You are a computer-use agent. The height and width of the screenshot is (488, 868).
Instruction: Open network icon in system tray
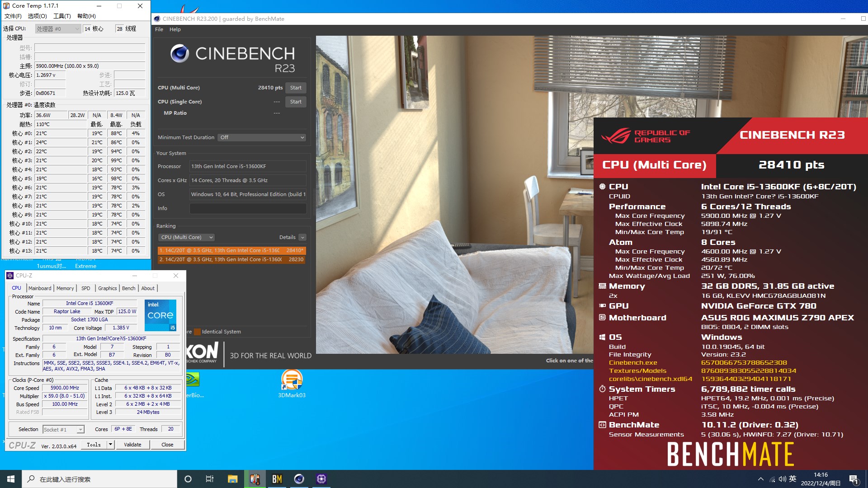coord(772,479)
